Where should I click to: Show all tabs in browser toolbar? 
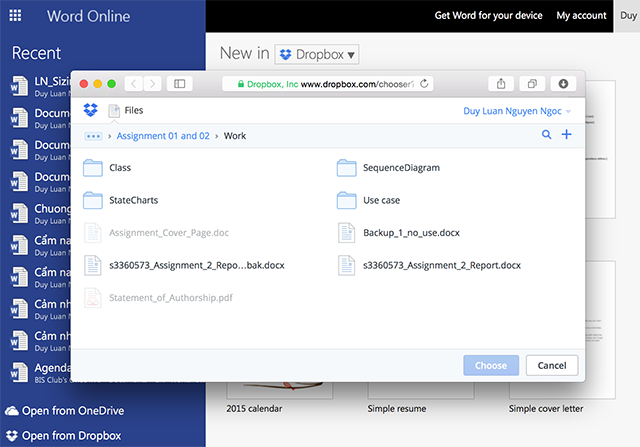click(532, 84)
